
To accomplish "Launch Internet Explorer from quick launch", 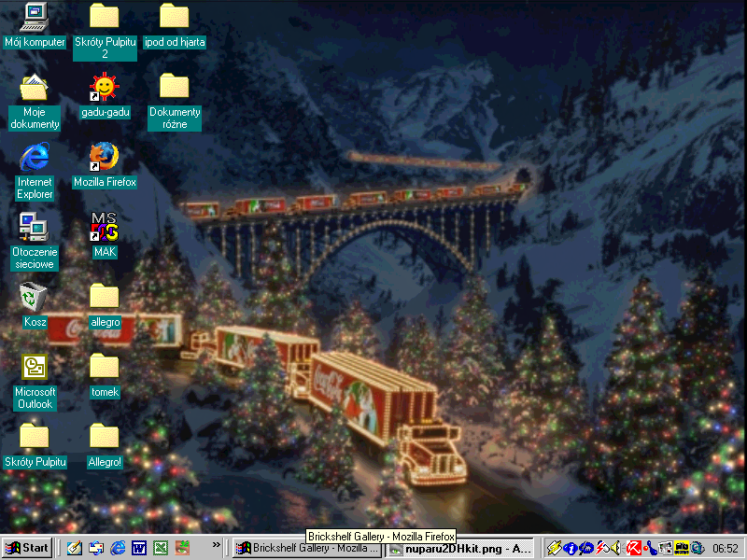I will 118,548.
